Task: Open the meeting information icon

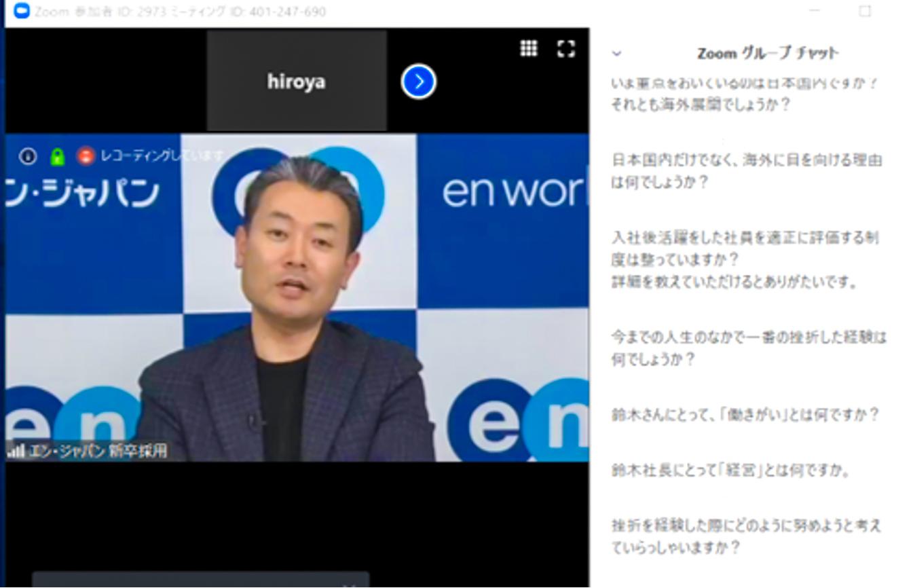Action: pyautogui.click(x=28, y=156)
